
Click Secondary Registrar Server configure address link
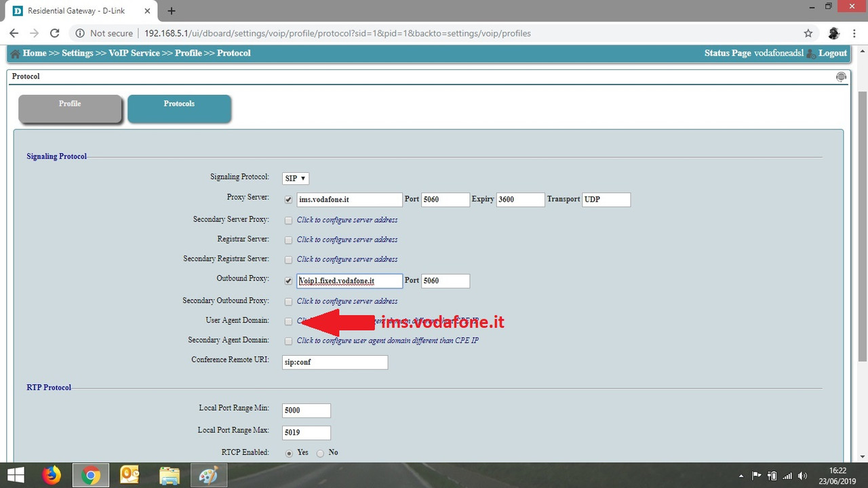point(347,260)
